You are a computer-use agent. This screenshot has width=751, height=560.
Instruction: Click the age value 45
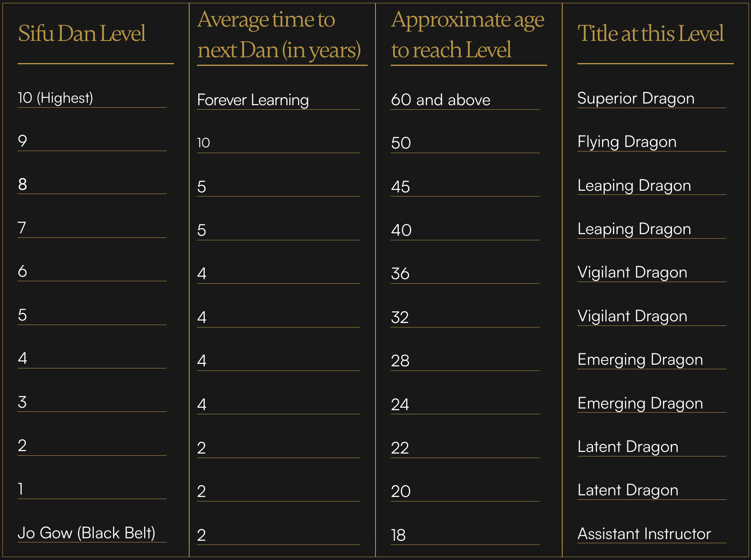tap(400, 187)
